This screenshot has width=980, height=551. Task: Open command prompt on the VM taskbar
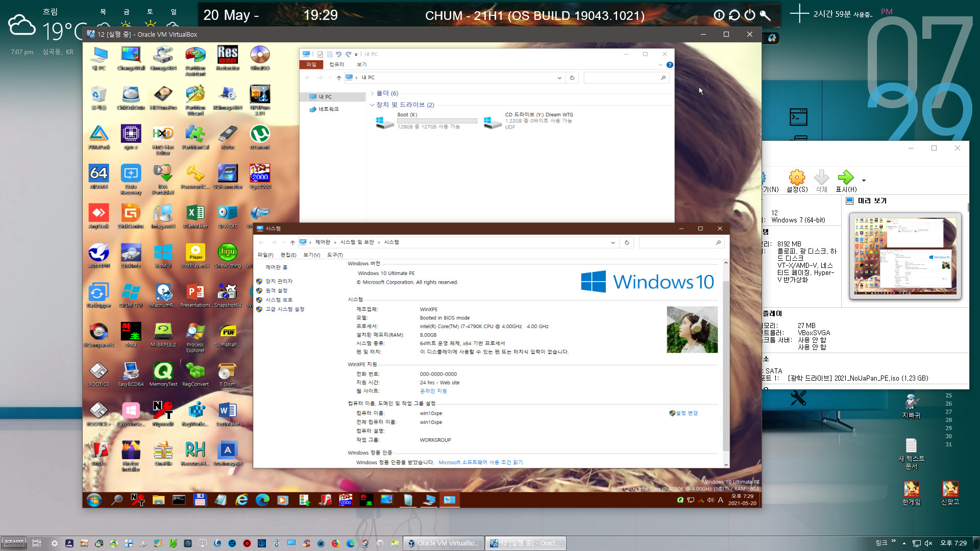(179, 500)
